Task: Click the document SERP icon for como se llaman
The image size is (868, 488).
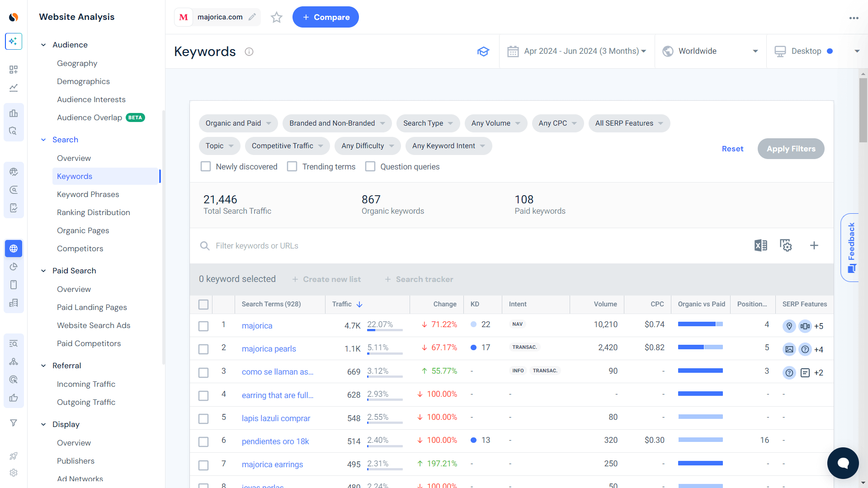Action: pyautogui.click(x=805, y=373)
